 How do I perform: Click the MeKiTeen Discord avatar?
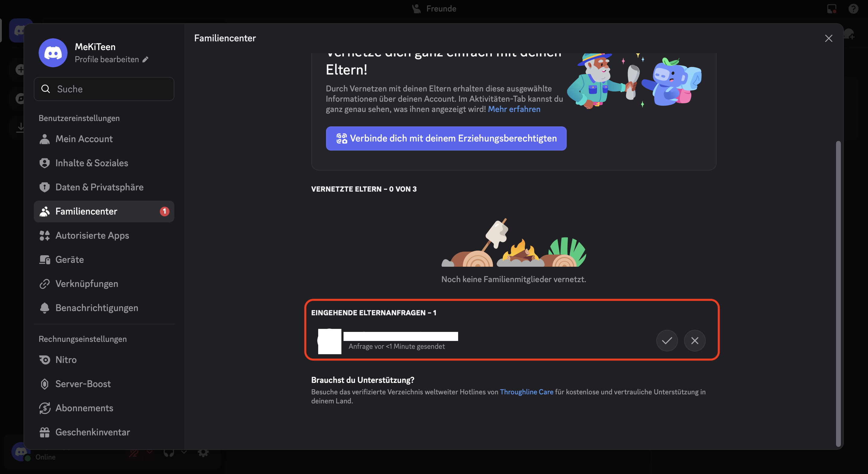click(53, 52)
